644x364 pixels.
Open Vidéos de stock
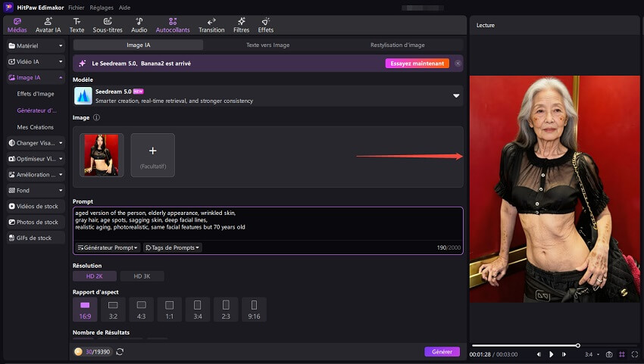coord(36,207)
